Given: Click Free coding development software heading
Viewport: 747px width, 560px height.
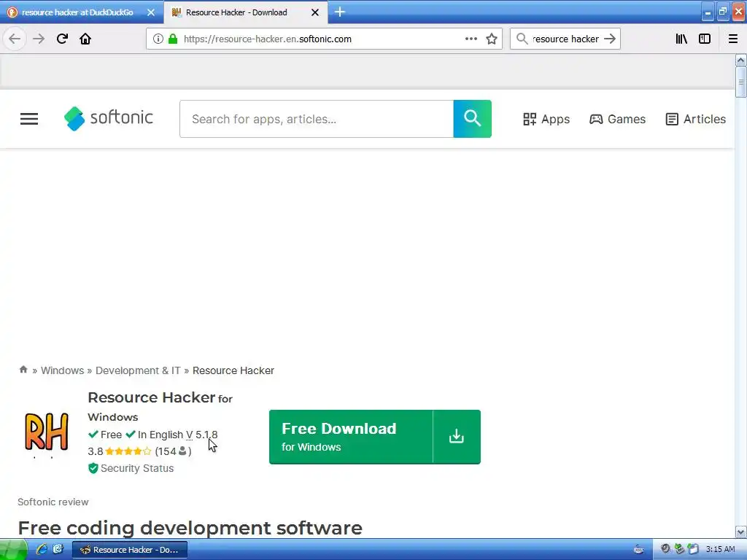Looking at the screenshot, I should click(190, 528).
